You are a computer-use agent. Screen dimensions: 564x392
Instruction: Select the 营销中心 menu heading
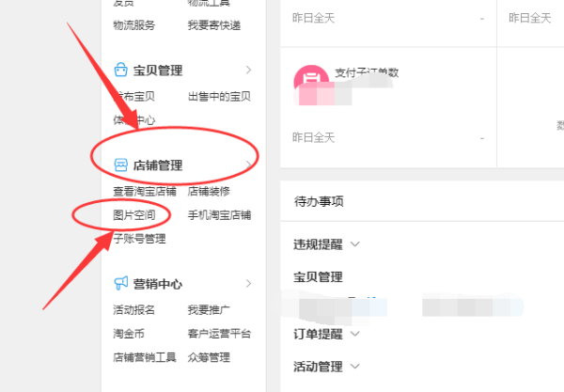(158, 284)
